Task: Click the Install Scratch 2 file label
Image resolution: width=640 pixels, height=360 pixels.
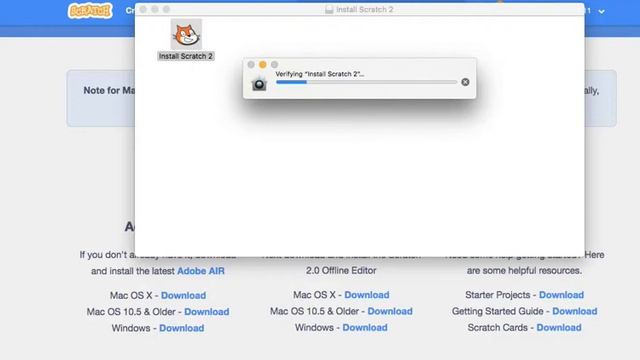Action: tap(186, 56)
